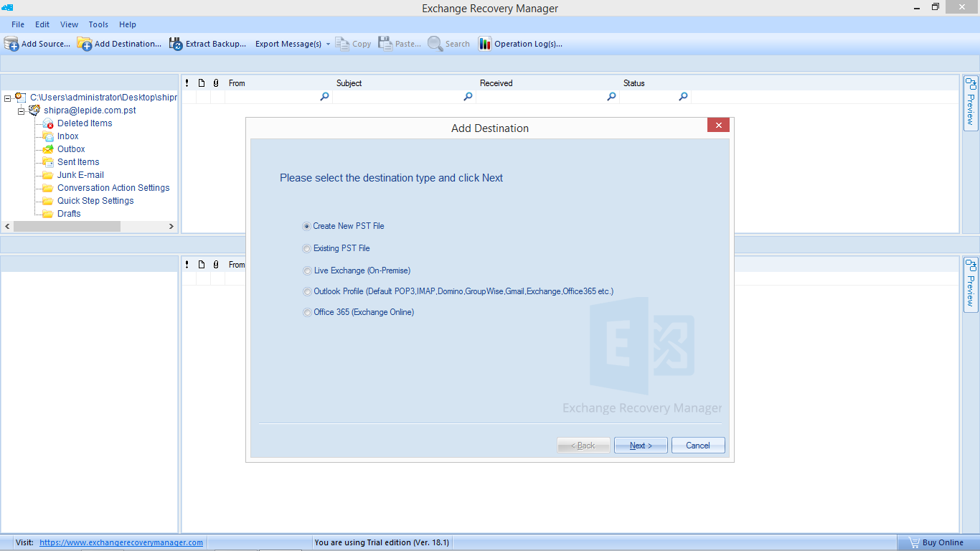
Task: Click the Deleted Items folder icon
Action: pos(48,123)
